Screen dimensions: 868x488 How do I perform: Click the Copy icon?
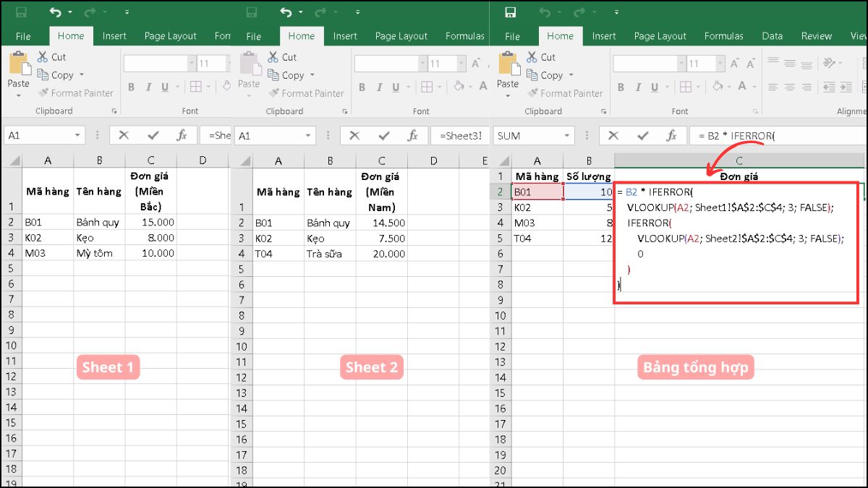point(532,75)
